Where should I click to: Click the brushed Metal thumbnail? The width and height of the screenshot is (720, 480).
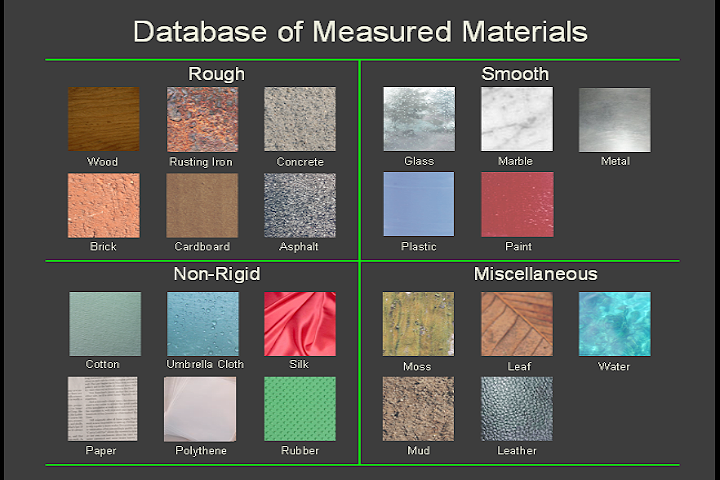click(614, 119)
